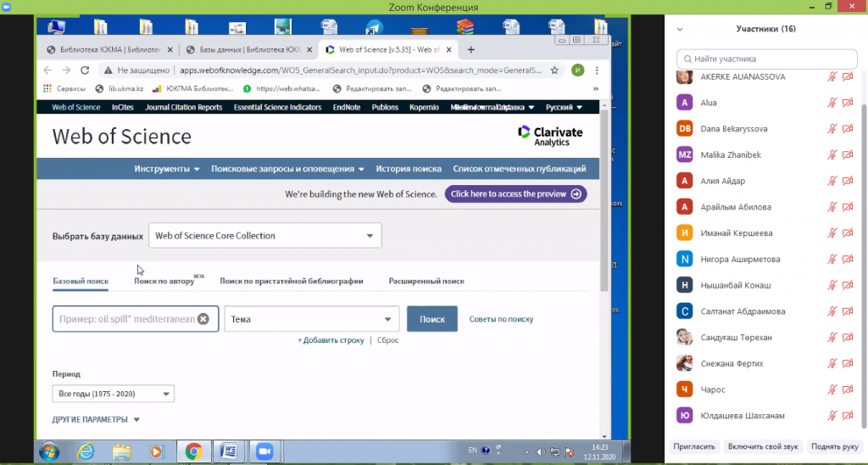Clear the search field with X icon

[x=203, y=319]
